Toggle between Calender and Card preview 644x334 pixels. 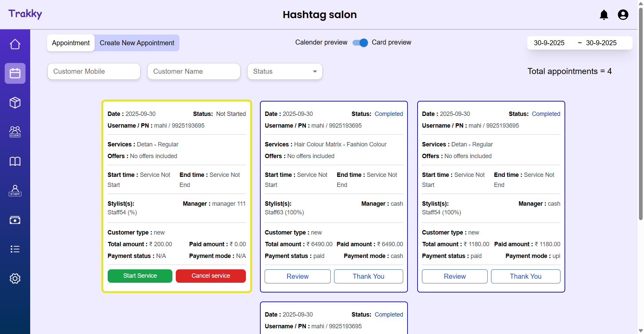tap(360, 43)
